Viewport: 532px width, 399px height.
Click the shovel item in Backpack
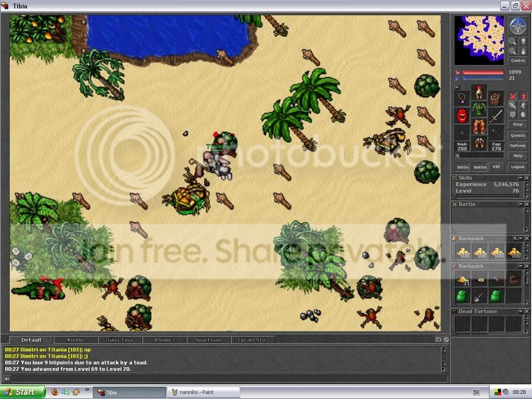click(480, 296)
